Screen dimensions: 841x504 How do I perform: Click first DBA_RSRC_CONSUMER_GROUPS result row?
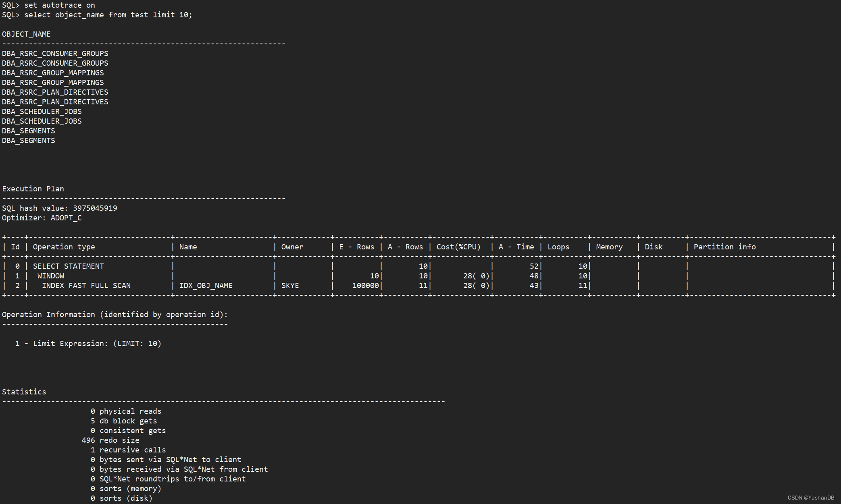click(x=55, y=54)
